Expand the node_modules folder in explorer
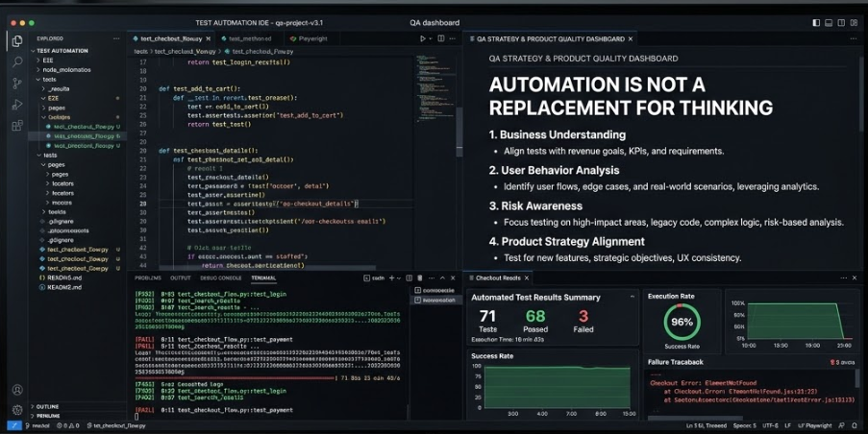Viewport: 868px width, 434px height. pyautogui.click(x=60, y=69)
